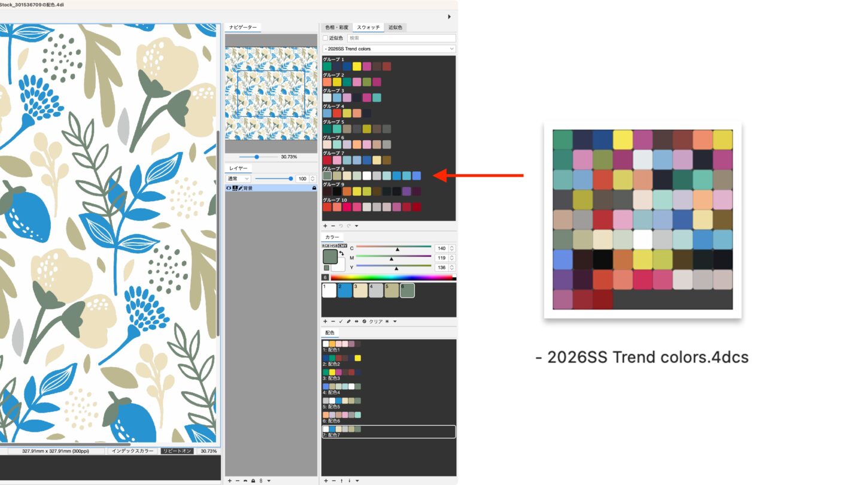868x485 pixels.
Task: Toggle visibility eye of the 背景 layer
Action: coord(229,188)
